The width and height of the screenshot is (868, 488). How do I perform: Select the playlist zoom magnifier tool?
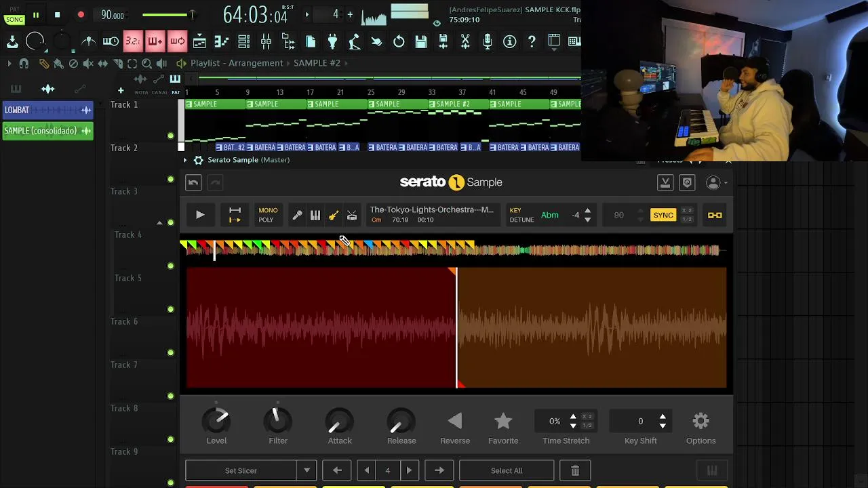pyautogui.click(x=146, y=63)
